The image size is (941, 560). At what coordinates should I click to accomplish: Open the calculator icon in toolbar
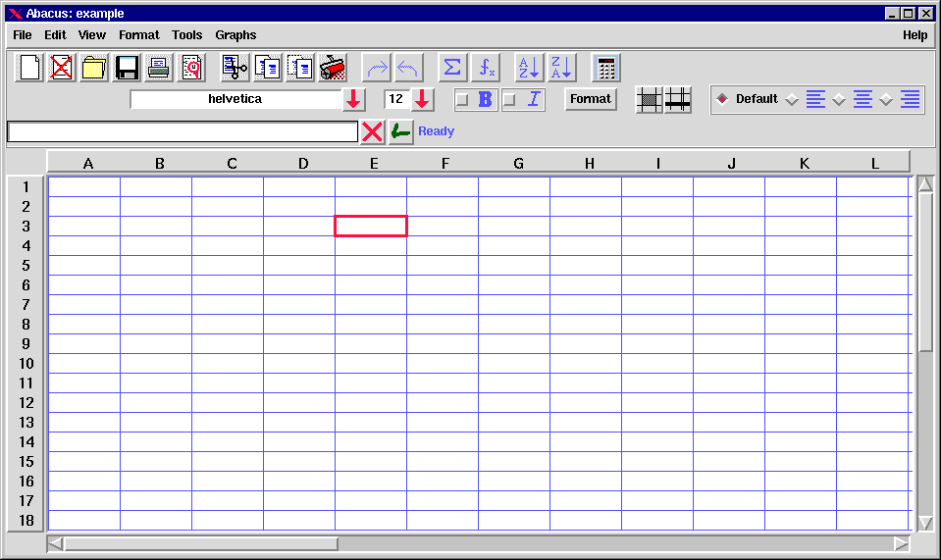(606, 68)
